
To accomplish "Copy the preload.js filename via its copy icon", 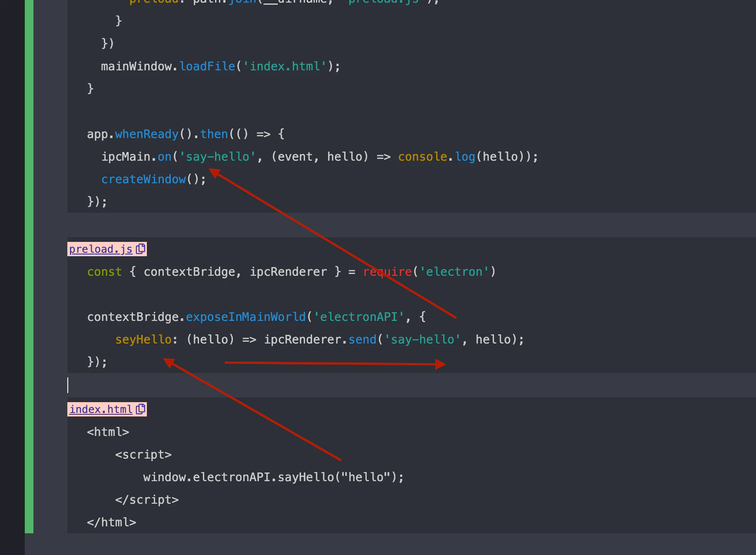I will [x=140, y=249].
